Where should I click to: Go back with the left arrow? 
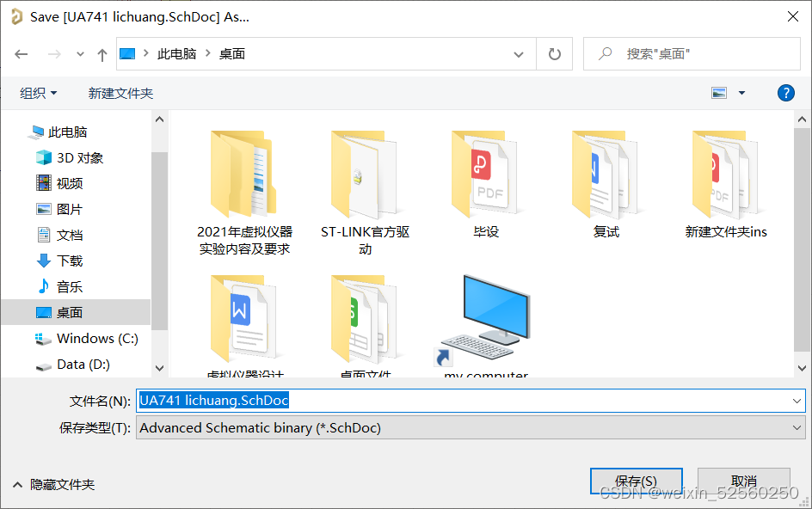22,54
